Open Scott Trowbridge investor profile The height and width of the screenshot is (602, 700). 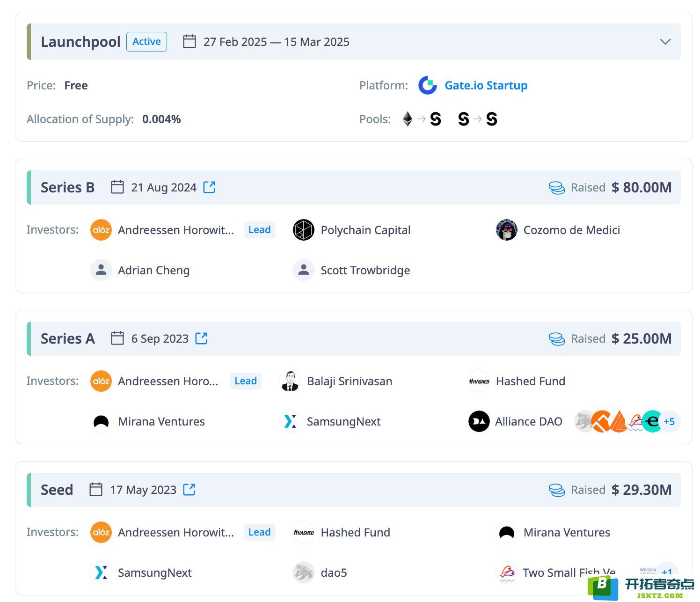point(365,270)
